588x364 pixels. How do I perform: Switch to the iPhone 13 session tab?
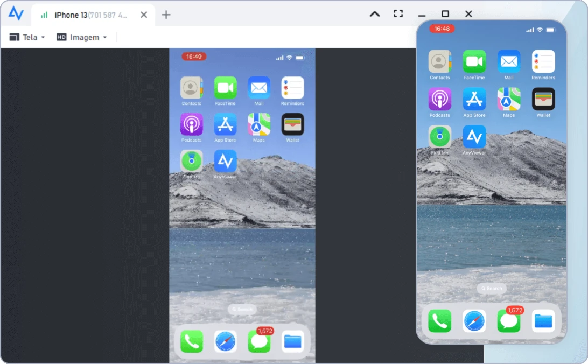point(86,15)
